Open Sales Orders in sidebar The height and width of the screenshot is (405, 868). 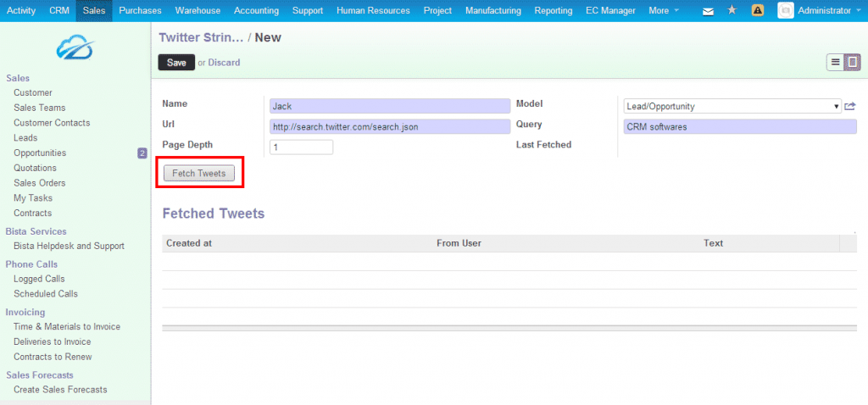point(39,183)
